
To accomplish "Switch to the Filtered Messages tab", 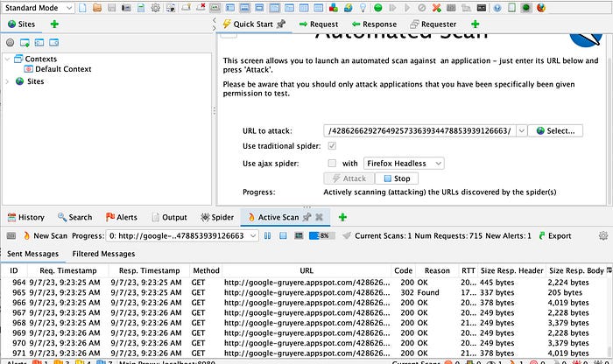I will click(103, 254).
